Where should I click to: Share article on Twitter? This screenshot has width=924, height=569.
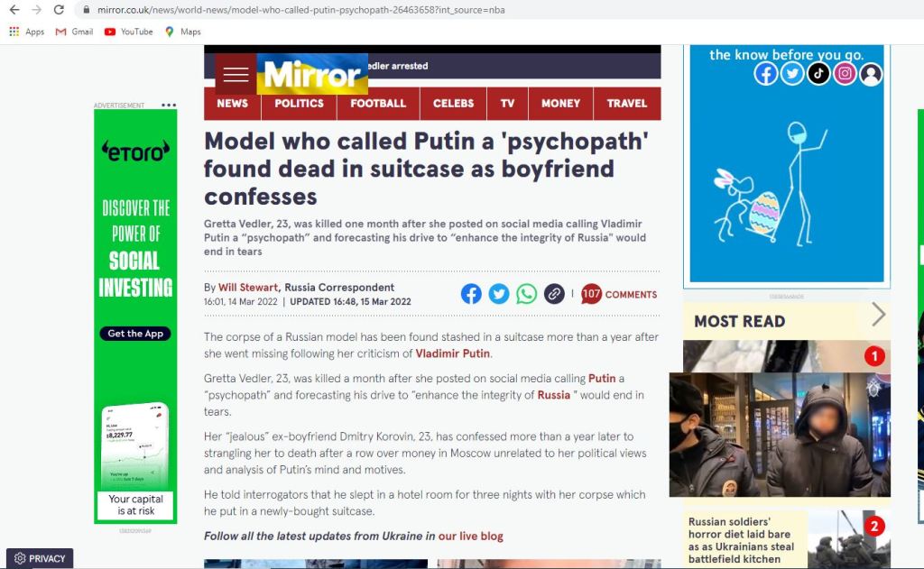tap(498, 293)
